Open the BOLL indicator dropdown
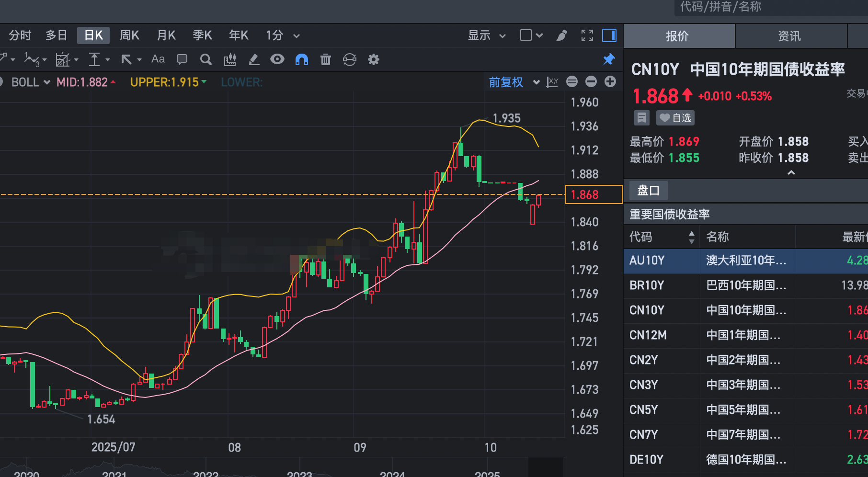 tap(31, 82)
